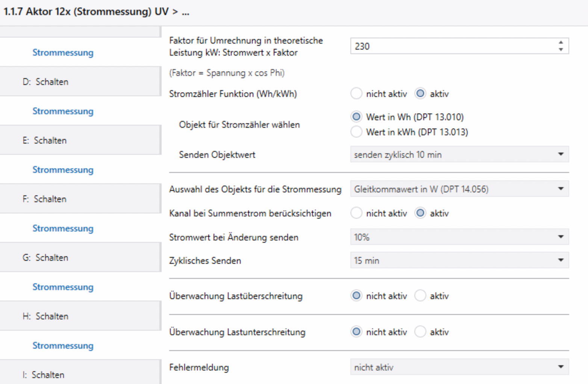Select the E: Schalten tab
This screenshot has width=588, height=384.
45,140
